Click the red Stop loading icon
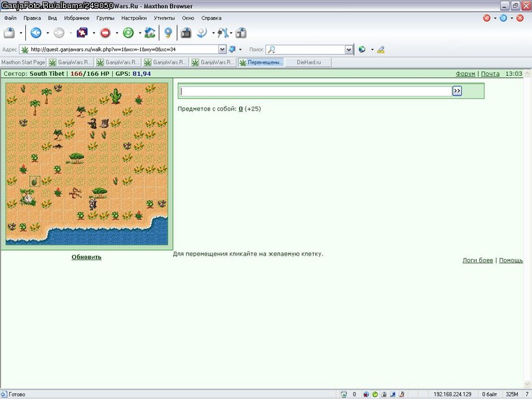The height and width of the screenshot is (399, 532). point(105,33)
